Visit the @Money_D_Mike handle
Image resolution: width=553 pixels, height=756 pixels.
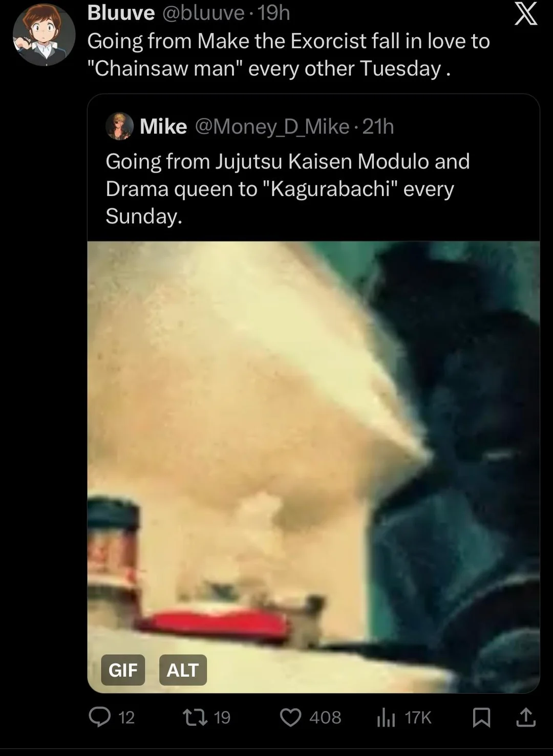coord(272,126)
